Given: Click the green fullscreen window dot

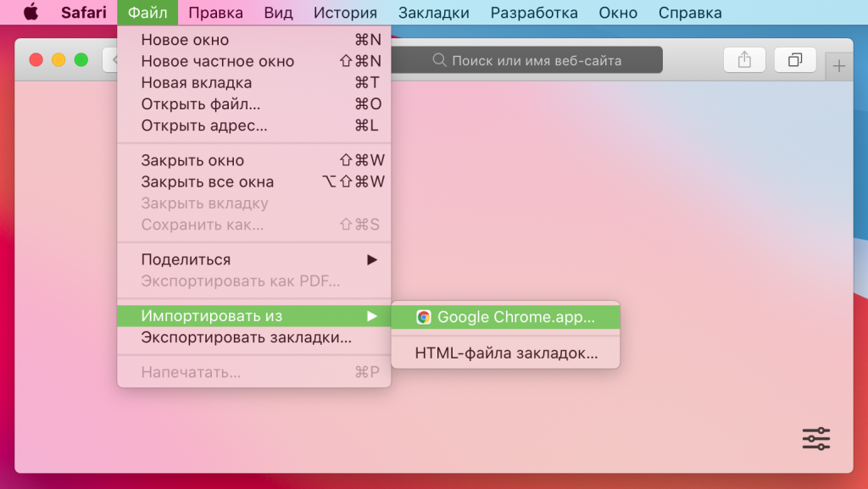Looking at the screenshot, I should pyautogui.click(x=81, y=60).
